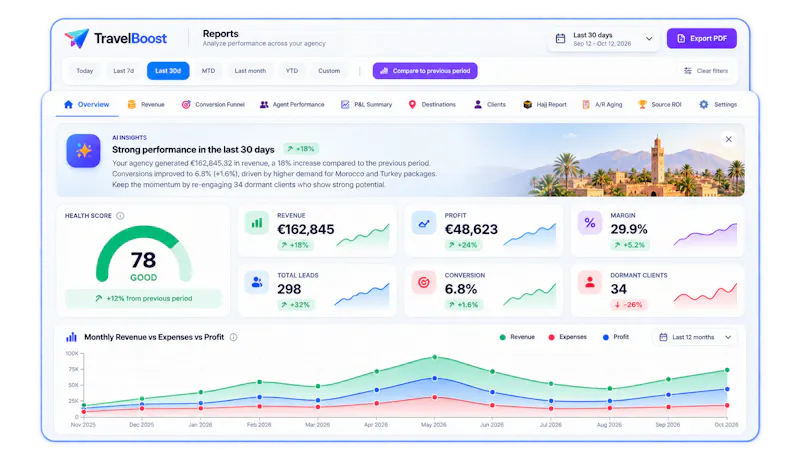The image size is (800, 450).
Task: Click the TravelBoost paper plane logo
Action: coord(77,38)
